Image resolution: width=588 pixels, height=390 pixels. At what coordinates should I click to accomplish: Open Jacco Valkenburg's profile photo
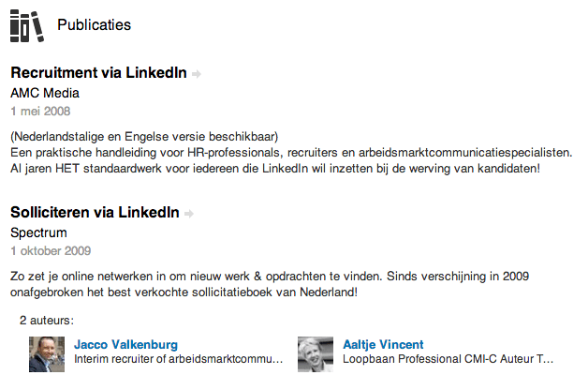tap(47, 355)
